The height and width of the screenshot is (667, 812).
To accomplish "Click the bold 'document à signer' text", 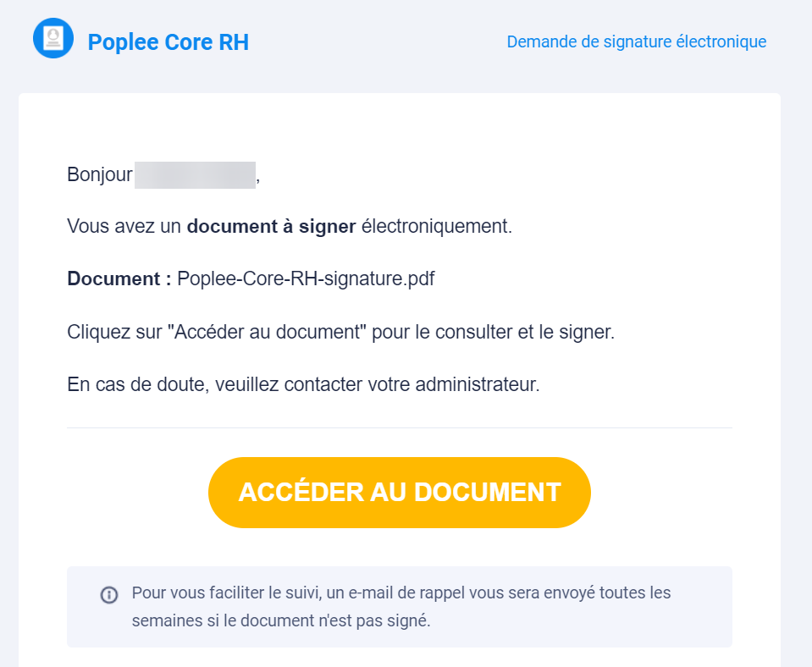I will coord(271,227).
